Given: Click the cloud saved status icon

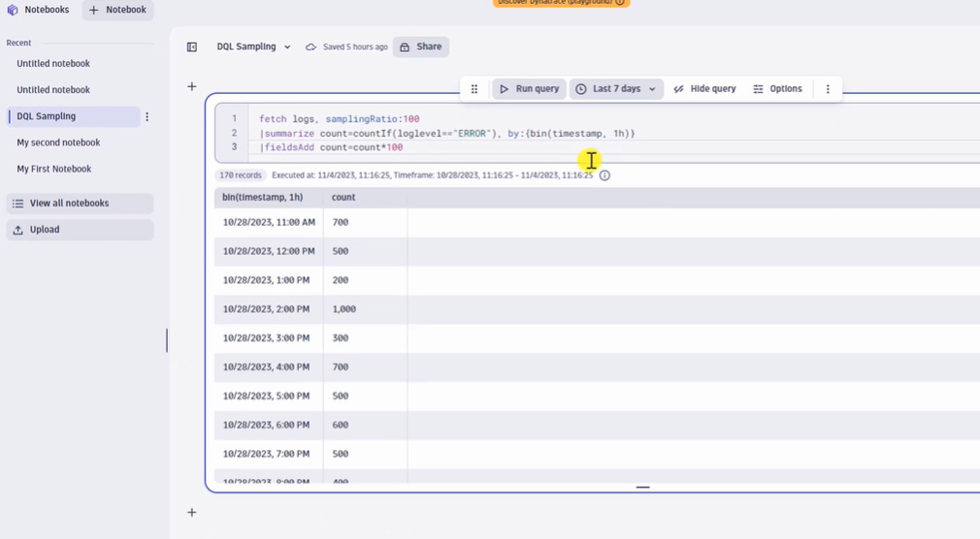Looking at the screenshot, I should pyautogui.click(x=310, y=47).
